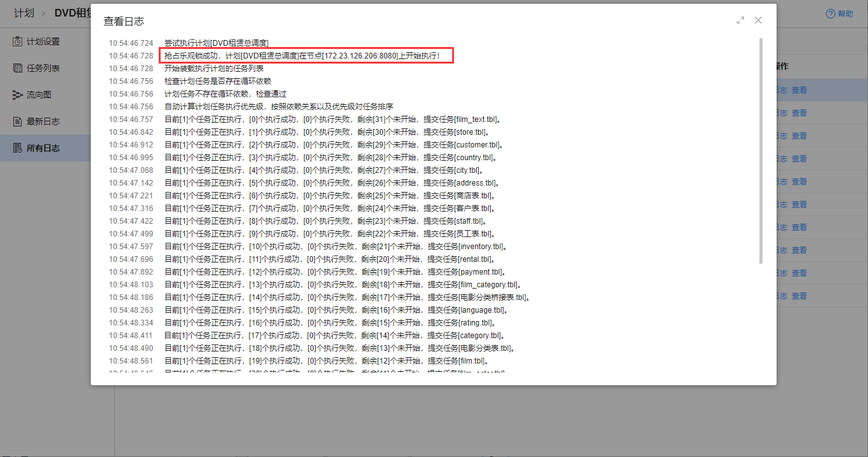The image size is (868, 457).
Task: Click timestamp 10:54:48.186
Action: tap(131, 297)
